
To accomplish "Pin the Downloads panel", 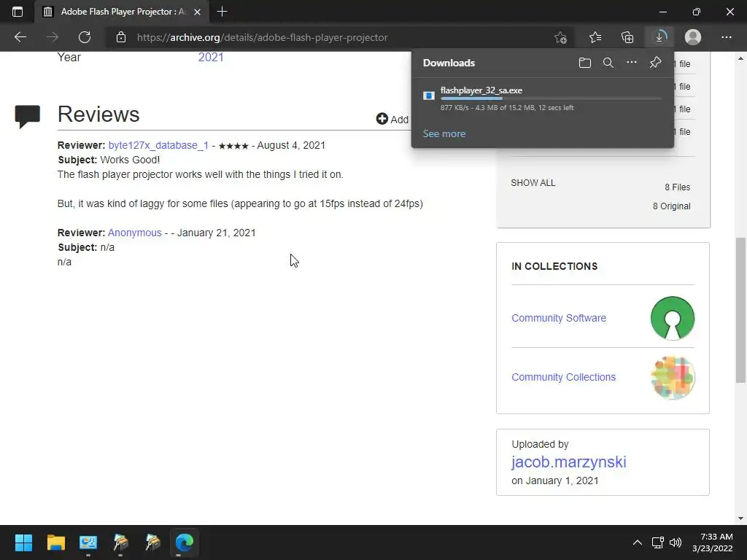I will click(656, 63).
